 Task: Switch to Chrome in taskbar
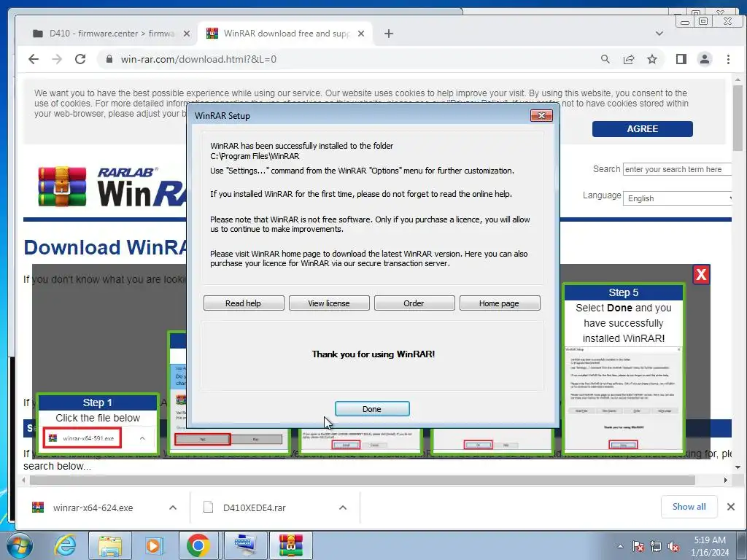pyautogui.click(x=198, y=545)
